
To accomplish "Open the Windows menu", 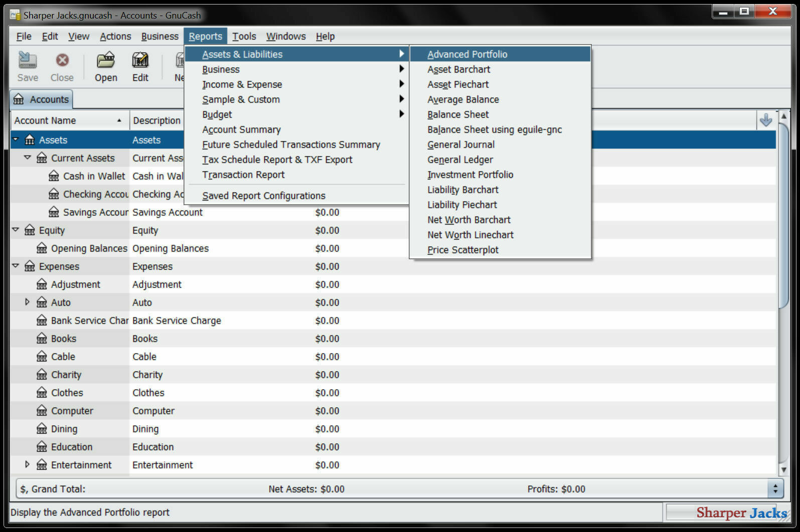I will click(286, 36).
